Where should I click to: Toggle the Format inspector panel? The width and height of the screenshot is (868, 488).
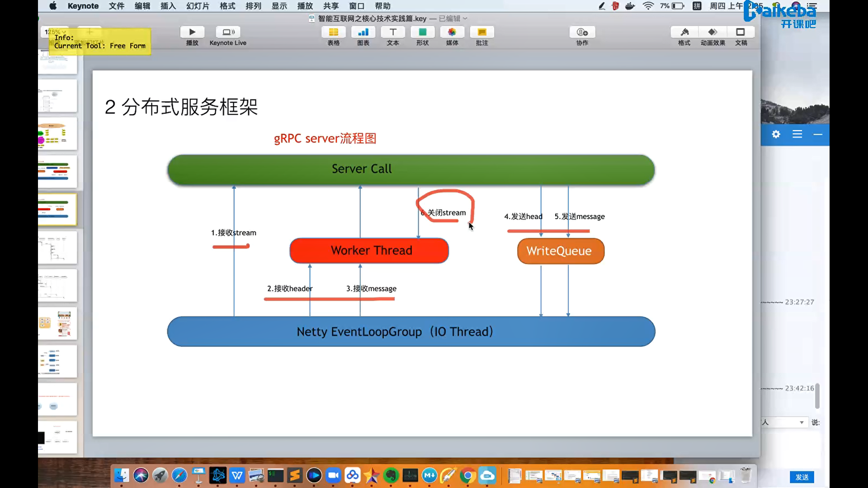684,32
